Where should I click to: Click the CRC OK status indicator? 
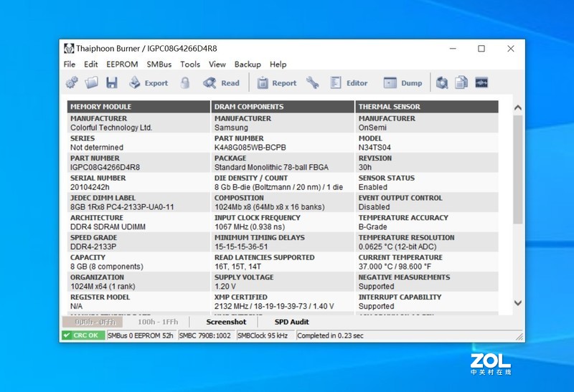tap(83, 335)
